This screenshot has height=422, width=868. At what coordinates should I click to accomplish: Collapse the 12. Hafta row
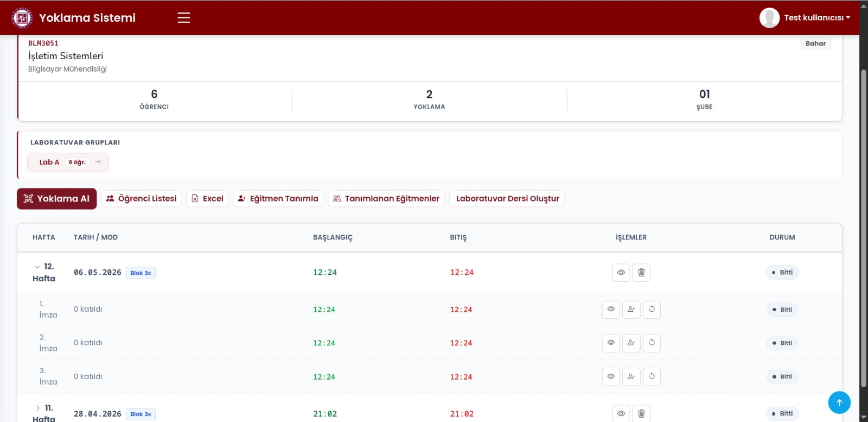(x=37, y=267)
